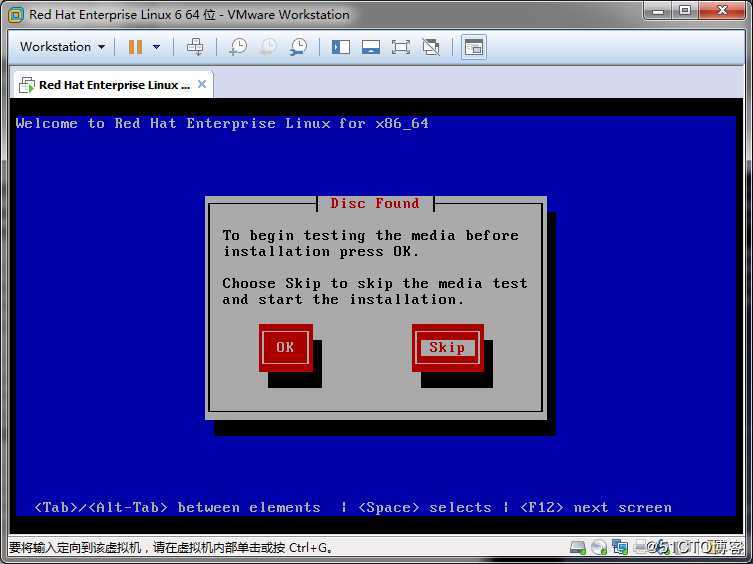753x564 pixels.
Task: Toggle the library sidebar panel icon
Action: pyautogui.click(x=340, y=47)
